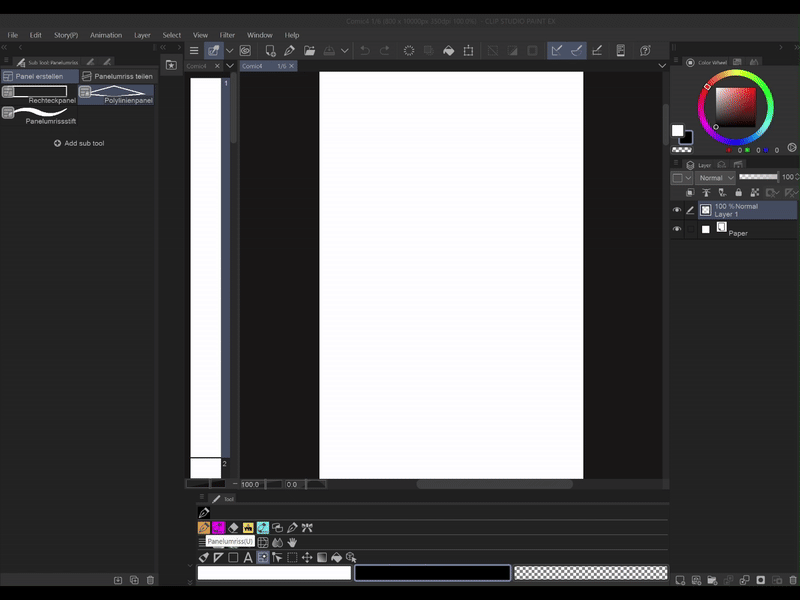Open the blending mode Normal dropdown

click(715, 178)
